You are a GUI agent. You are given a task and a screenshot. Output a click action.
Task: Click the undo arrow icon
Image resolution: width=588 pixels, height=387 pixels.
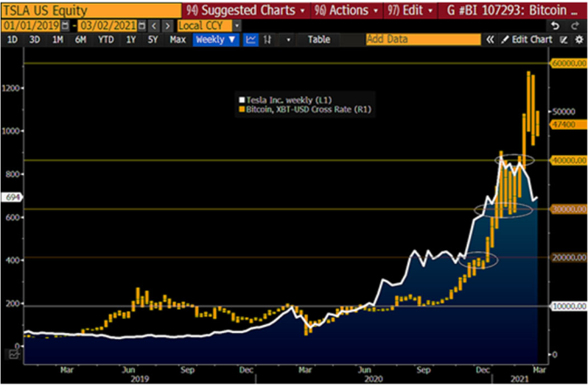[555, 26]
